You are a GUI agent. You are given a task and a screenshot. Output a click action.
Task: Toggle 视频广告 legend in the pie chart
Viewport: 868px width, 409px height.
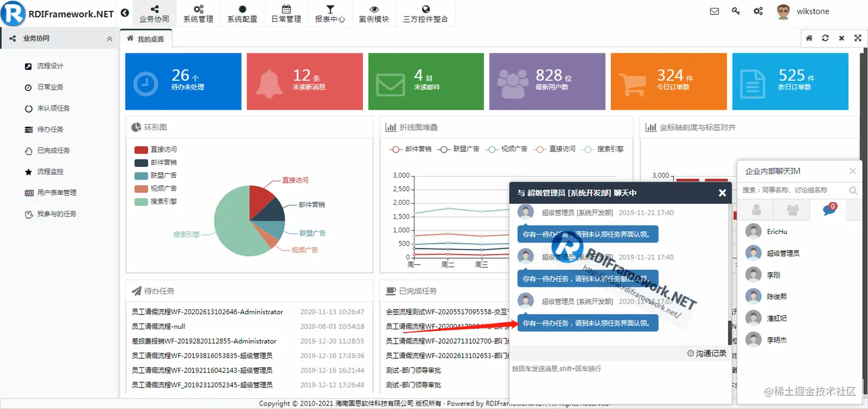pos(156,189)
